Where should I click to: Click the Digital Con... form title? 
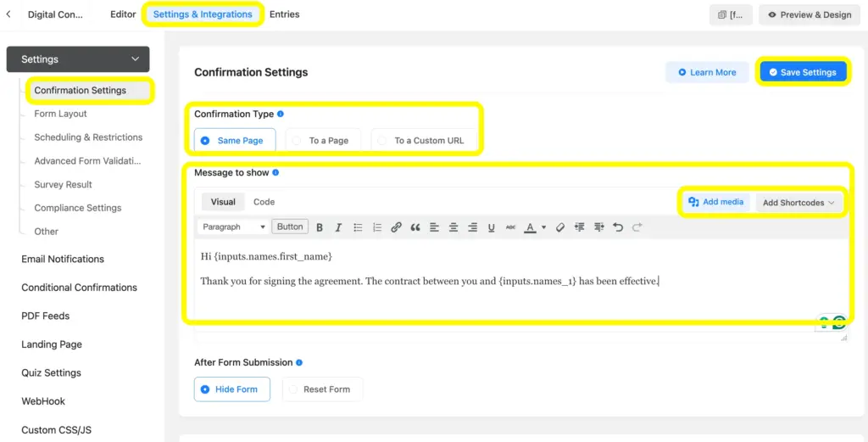55,14
